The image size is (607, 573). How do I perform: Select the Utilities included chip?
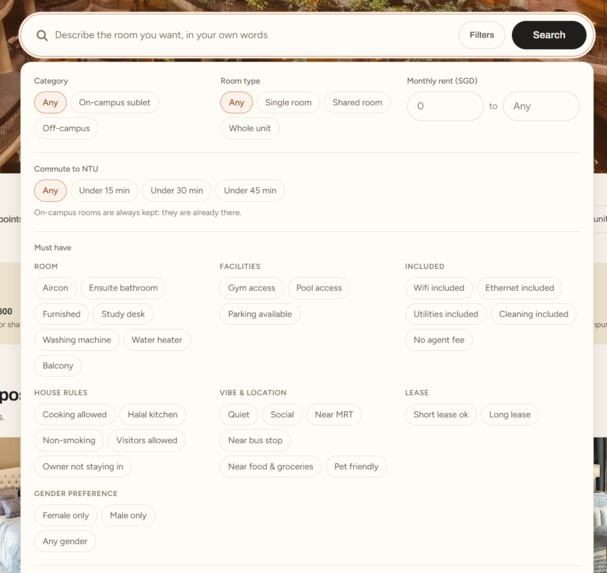(x=446, y=314)
